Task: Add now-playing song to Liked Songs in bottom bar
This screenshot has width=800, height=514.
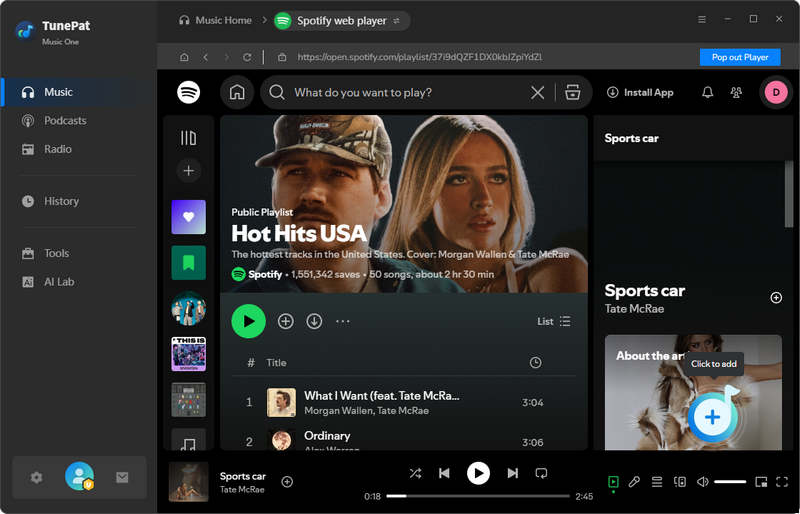Action: [x=287, y=482]
